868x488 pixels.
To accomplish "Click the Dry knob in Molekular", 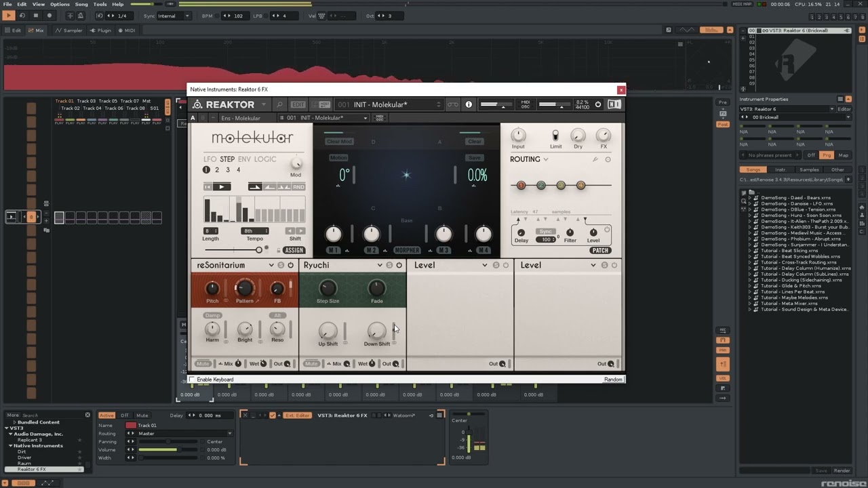I will click(578, 135).
